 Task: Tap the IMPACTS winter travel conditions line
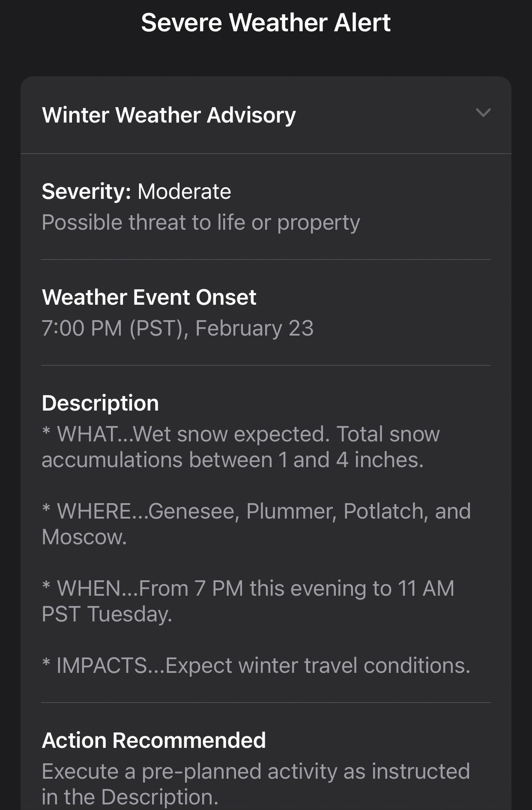(x=256, y=666)
